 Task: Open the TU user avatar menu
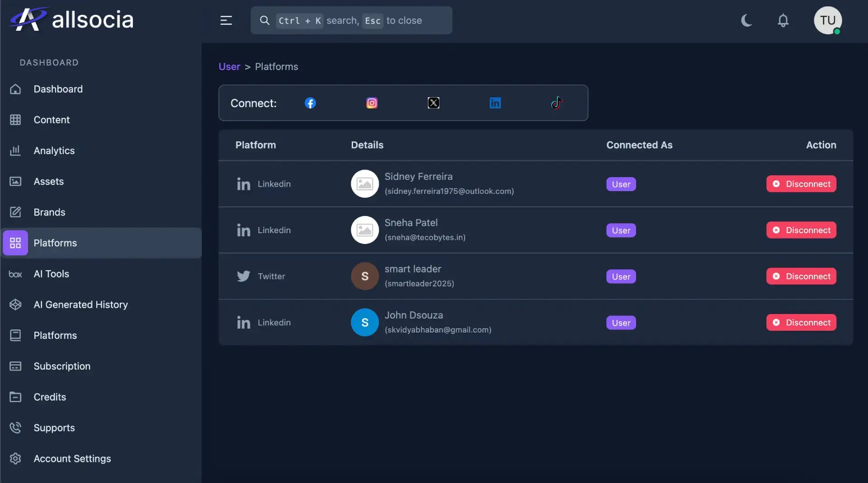click(x=827, y=21)
